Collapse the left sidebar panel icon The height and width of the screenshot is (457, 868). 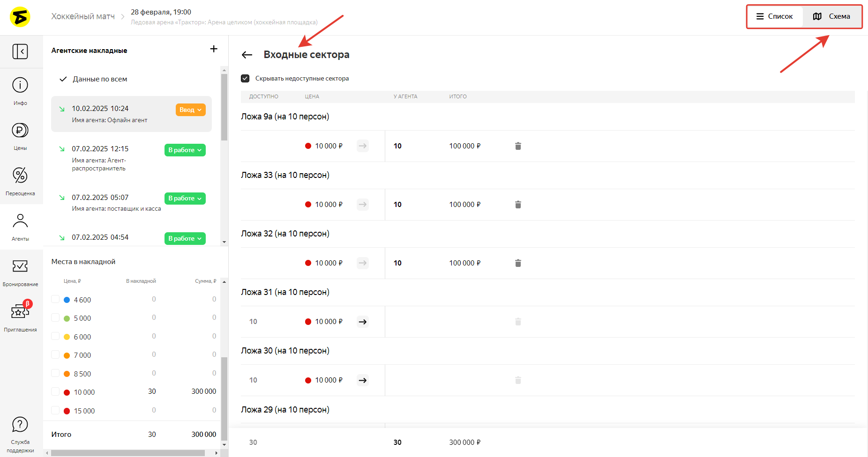[x=20, y=52]
